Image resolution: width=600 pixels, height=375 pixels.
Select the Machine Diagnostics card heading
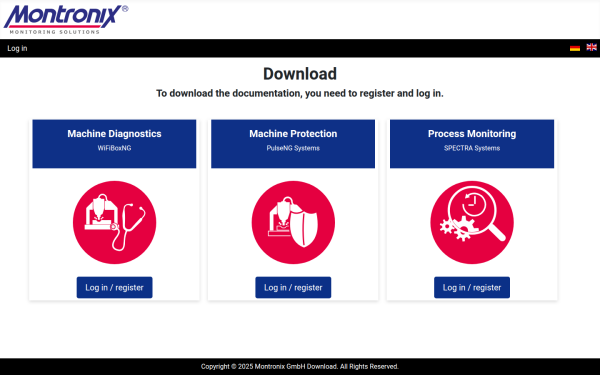(114, 134)
